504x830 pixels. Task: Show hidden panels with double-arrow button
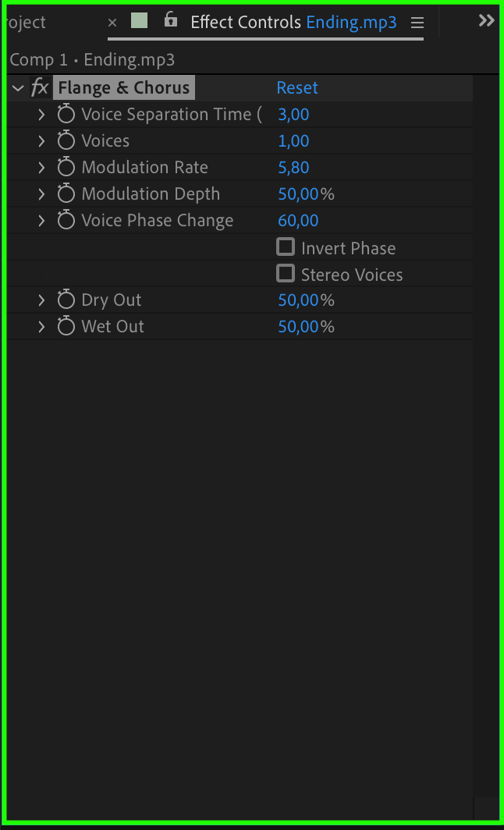point(486,21)
